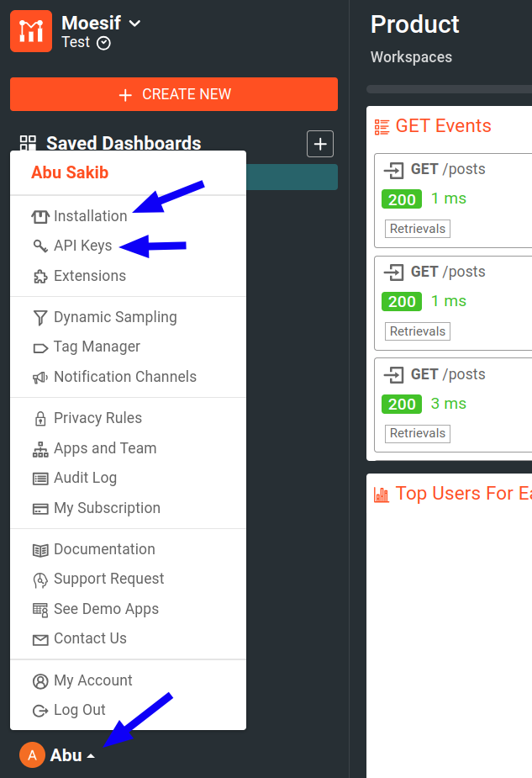Screen dimensions: 532x778
Task: Click the GET Events widget title
Action: coord(443,126)
